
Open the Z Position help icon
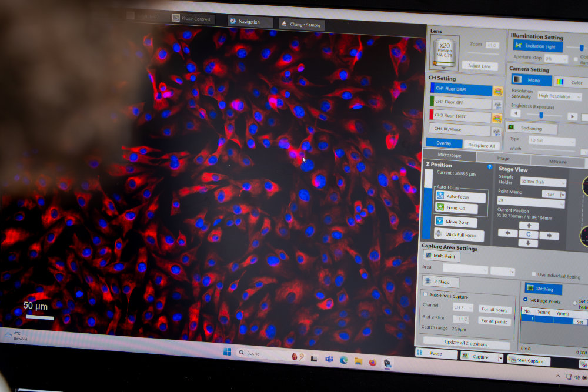point(490,167)
